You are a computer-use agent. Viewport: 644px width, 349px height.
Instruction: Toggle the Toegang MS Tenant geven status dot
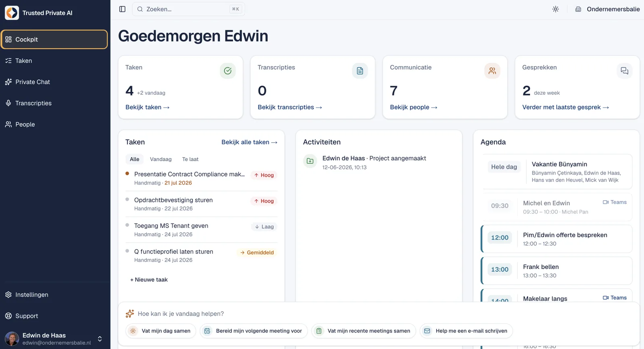tap(127, 225)
